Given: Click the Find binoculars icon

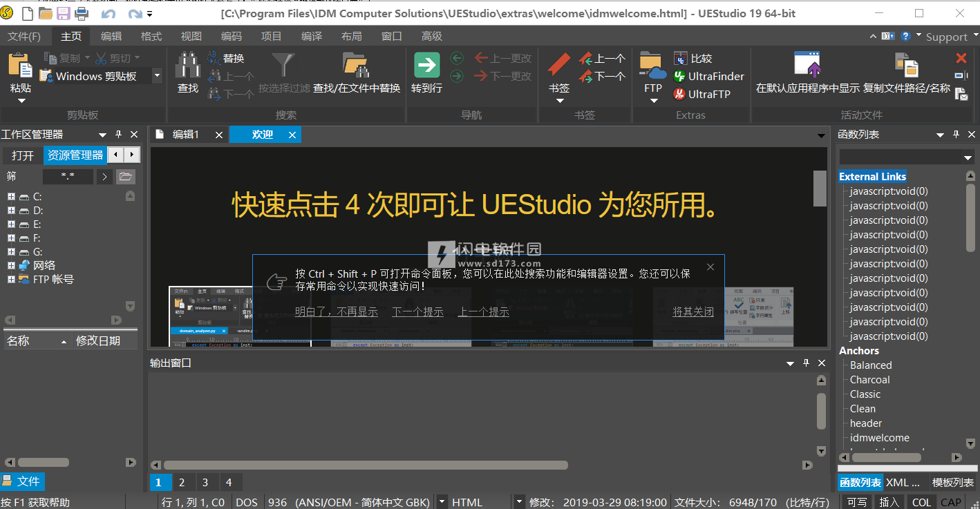Looking at the screenshot, I should (x=187, y=65).
